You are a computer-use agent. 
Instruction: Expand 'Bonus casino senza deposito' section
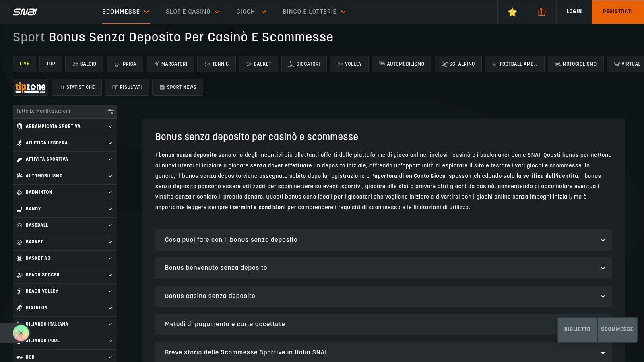point(383,296)
